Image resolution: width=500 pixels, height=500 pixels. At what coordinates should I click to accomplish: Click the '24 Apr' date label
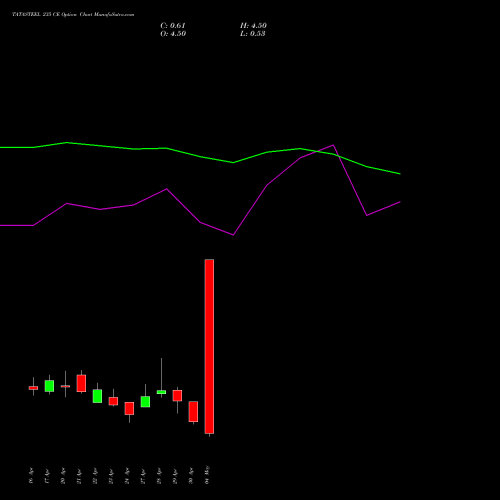tap(127, 475)
